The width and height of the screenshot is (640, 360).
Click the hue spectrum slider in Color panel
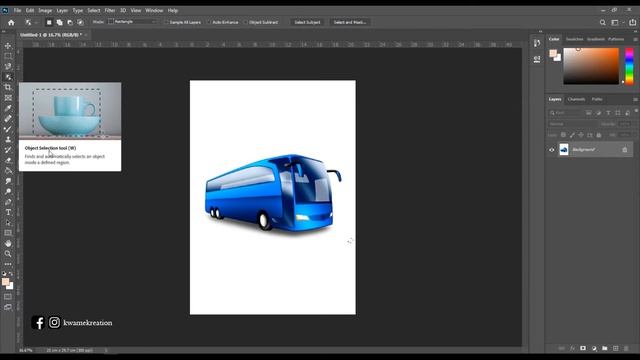tap(629, 66)
